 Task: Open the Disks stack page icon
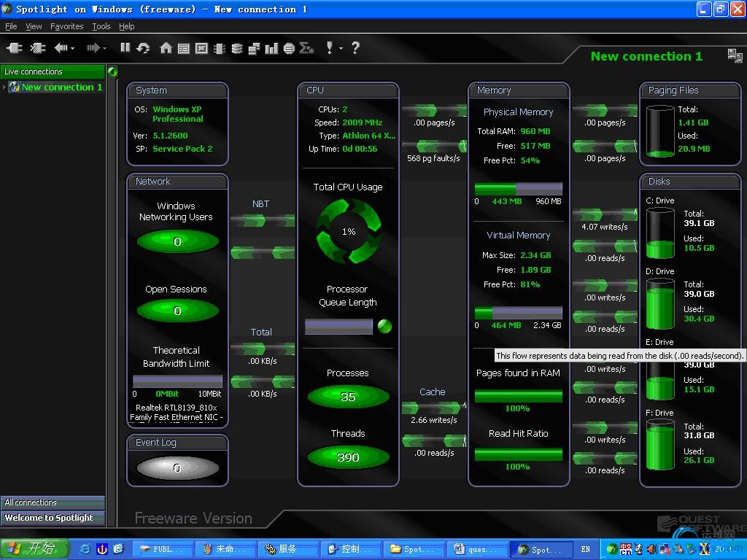coord(237,48)
